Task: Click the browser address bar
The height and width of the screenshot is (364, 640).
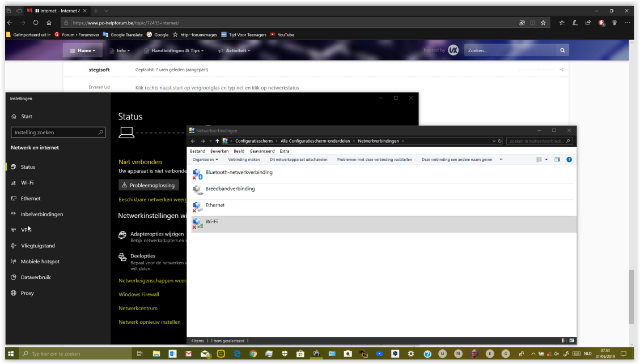Action: (290, 23)
